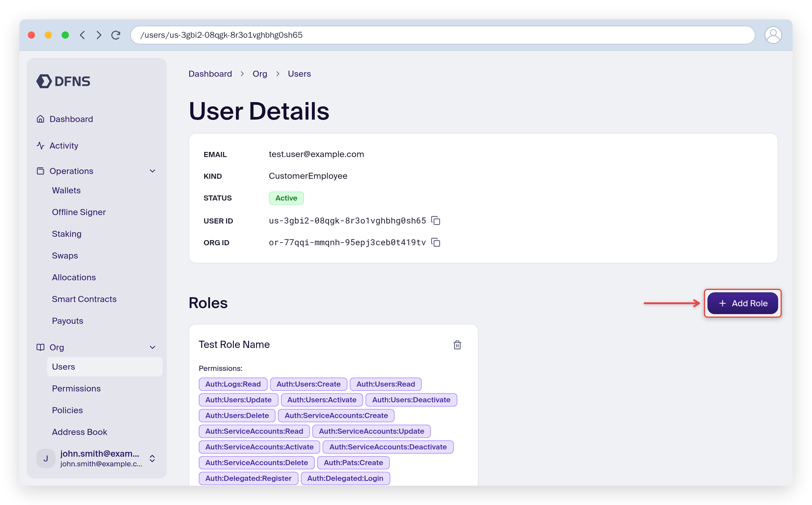Screen dimensions: 812x505
Task: Open Payouts in the sidebar
Action: pos(67,321)
